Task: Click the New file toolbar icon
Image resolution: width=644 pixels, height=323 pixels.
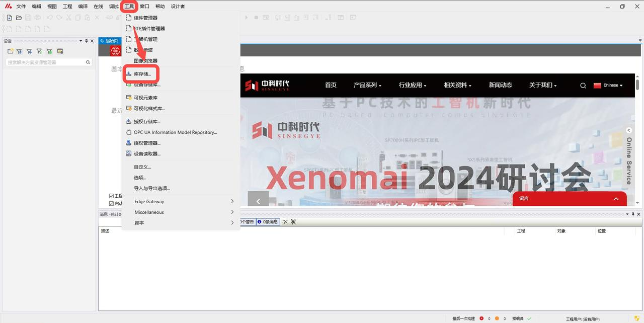Action: pyautogui.click(x=9, y=18)
